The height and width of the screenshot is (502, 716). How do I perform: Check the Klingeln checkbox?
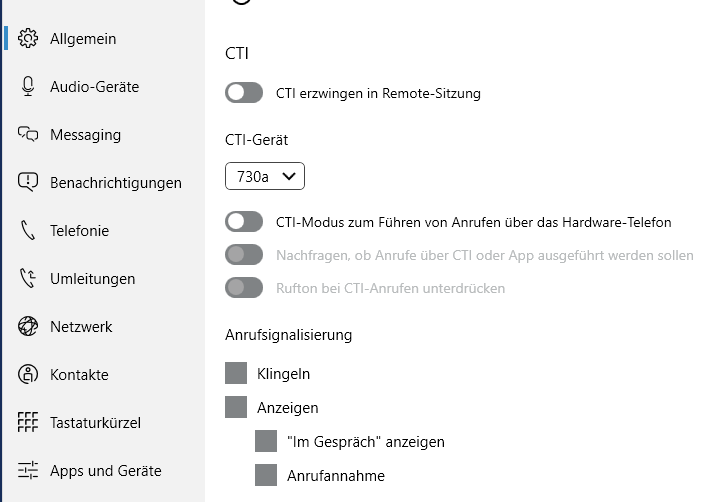coord(236,373)
